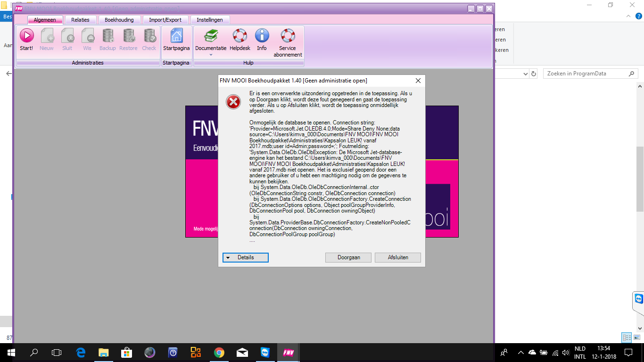Image resolution: width=644 pixels, height=362 pixels.
Task: Open Task View on taskbar
Action: point(57,353)
